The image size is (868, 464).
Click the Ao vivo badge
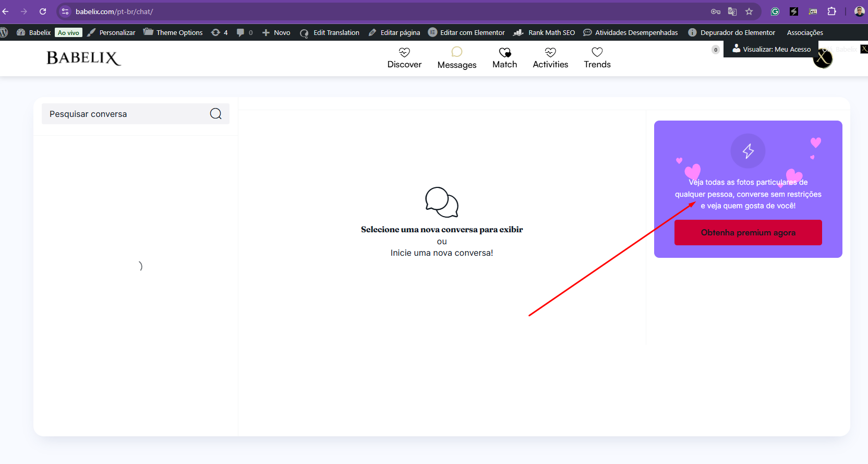point(68,32)
